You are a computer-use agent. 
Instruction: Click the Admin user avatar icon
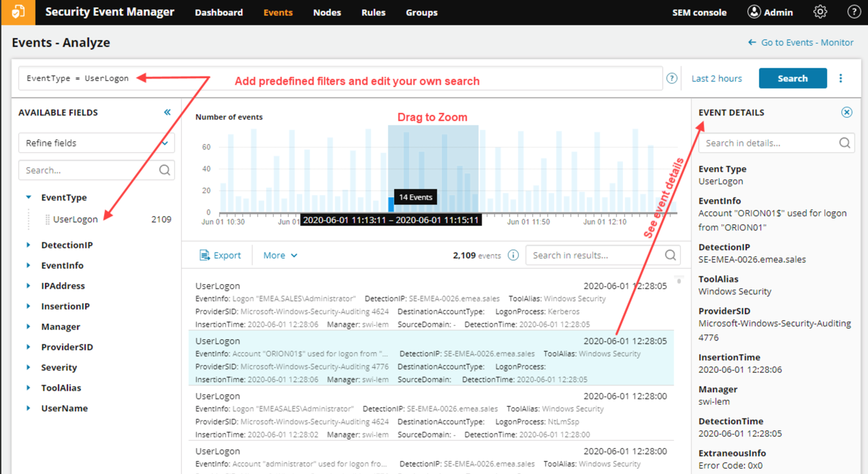click(x=754, y=12)
